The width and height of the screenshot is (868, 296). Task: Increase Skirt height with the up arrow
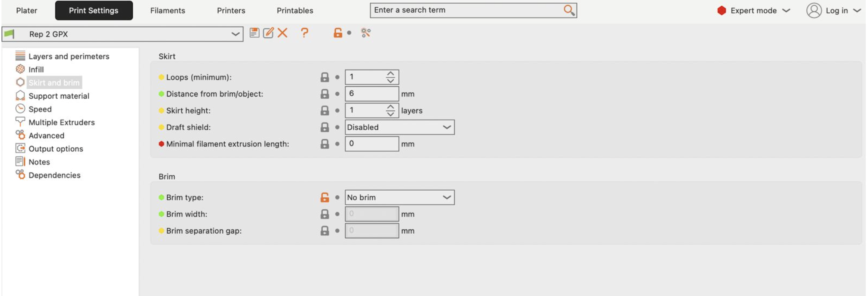391,107
